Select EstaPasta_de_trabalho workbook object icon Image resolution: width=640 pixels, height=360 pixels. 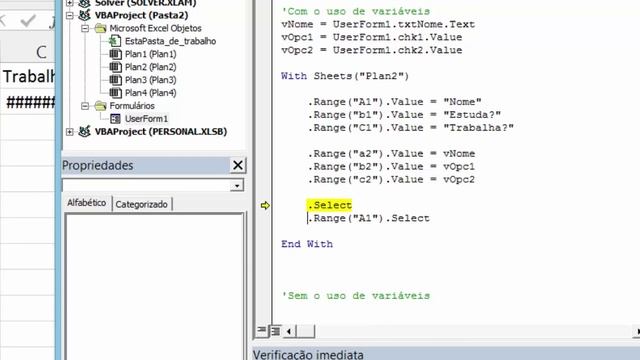[115, 41]
